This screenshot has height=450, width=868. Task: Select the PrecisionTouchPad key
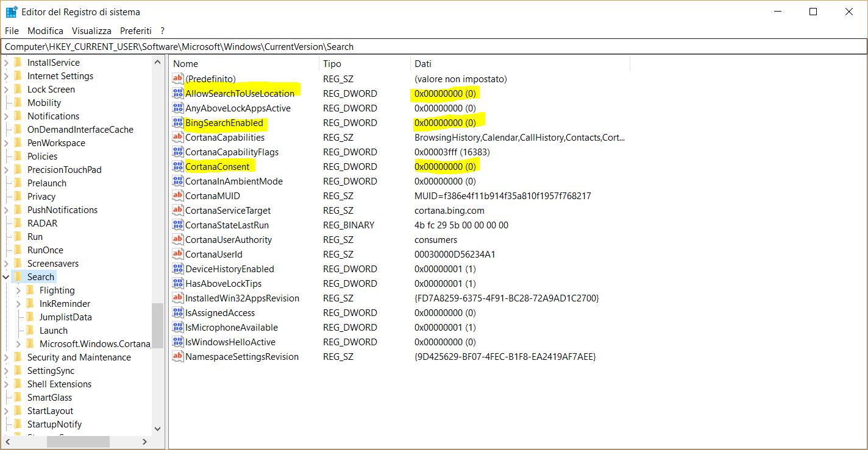pyautogui.click(x=64, y=169)
